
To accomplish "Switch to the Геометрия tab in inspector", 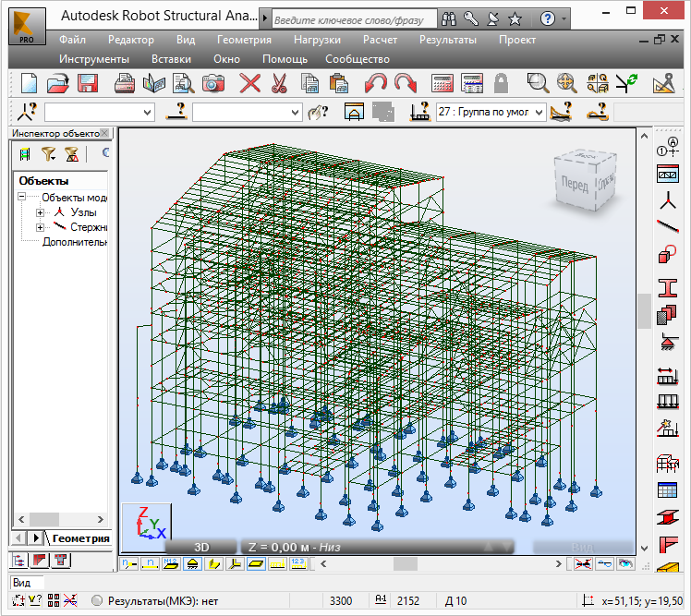I will click(80, 537).
